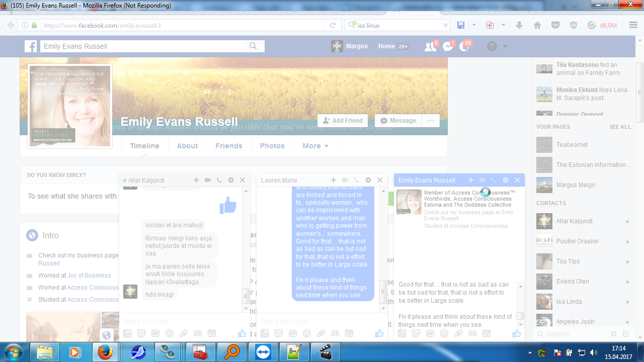Post a GIF in Lauren Marie chat
Screen dimensions: 644x362
[x=293, y=333]
